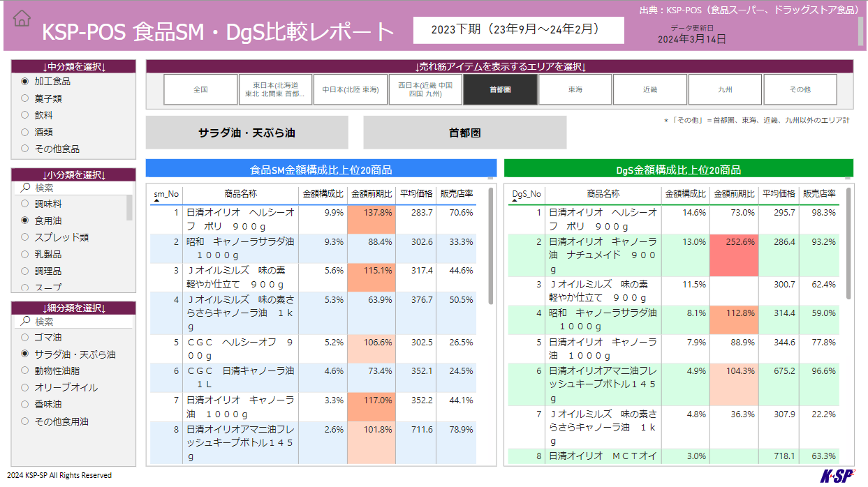The height and width of the screenshot is (487, 868).
Task: Sort 食品SM table by 平均価格
Action: tap(416, 194)
